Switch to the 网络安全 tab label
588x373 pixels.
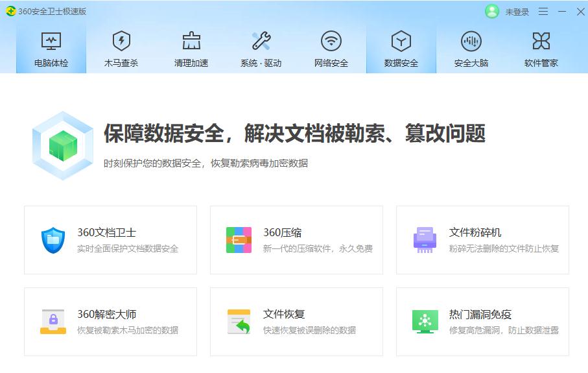pos(331,63)
